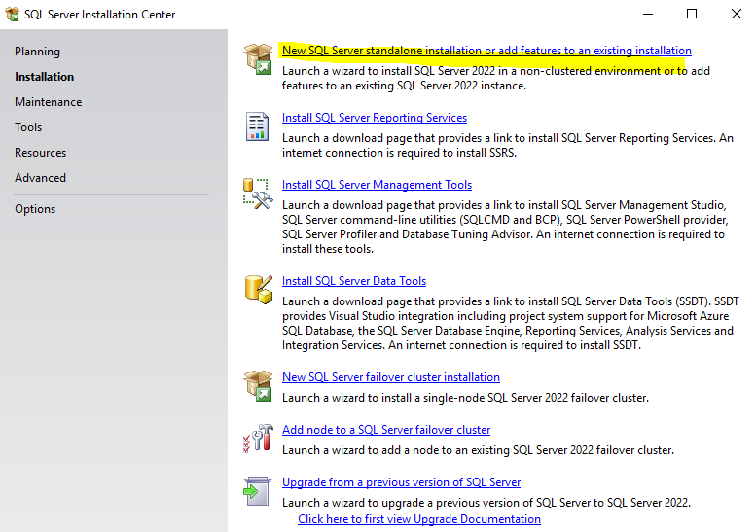Show the Resources section
Image resolution: width=756 pixels, height=532 pixels.
41,153
